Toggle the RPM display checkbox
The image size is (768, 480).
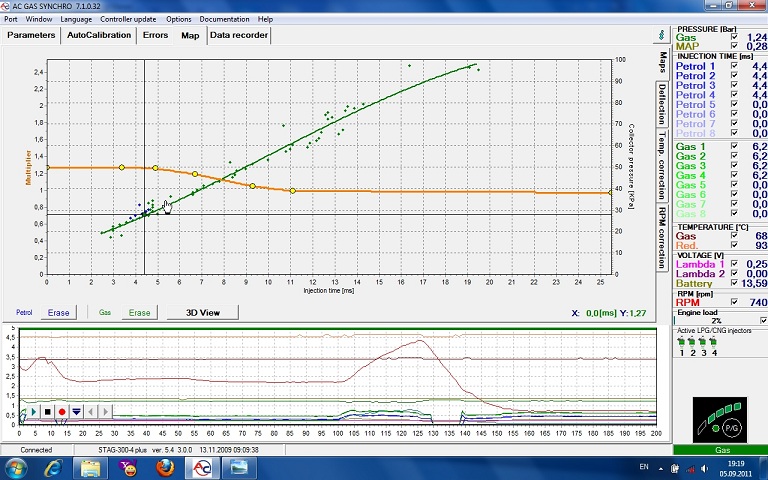(x=735, y=302)
